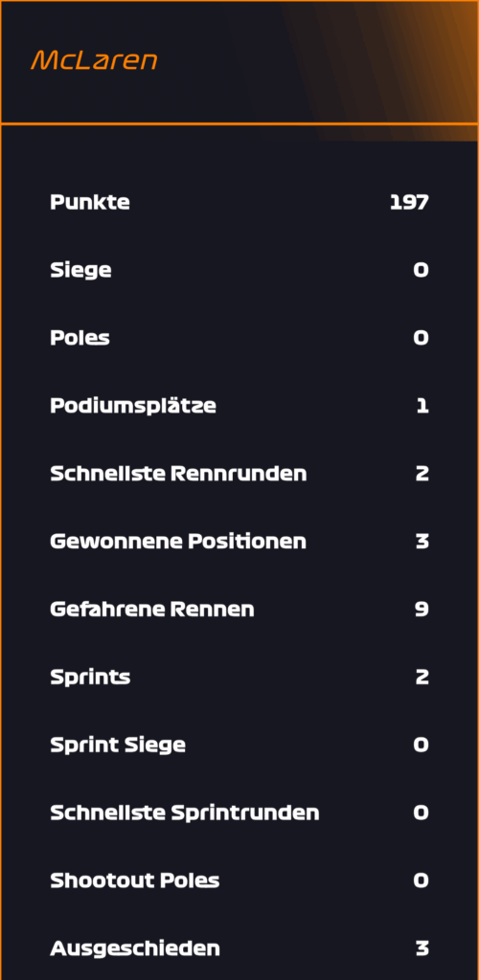Click the Schnellste Sprintrunden label

click(185, 813)
